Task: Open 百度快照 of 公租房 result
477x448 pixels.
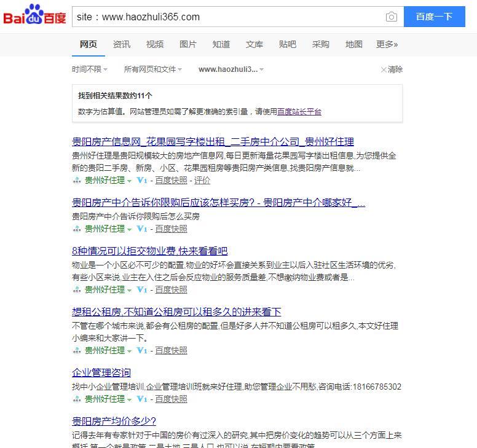Action: click(171, 350)
